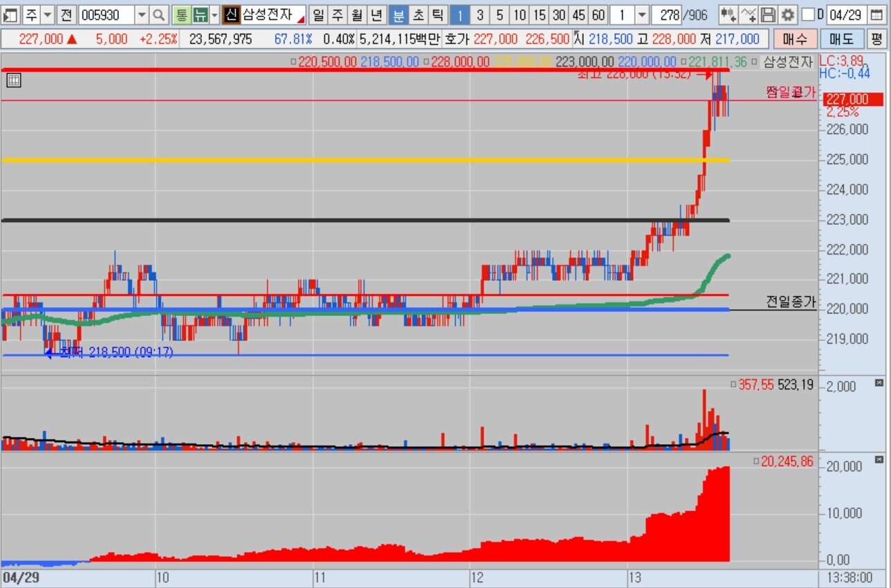Switch to 틱 (tick) chart period
Screen dimensions: 891x588
437,15
